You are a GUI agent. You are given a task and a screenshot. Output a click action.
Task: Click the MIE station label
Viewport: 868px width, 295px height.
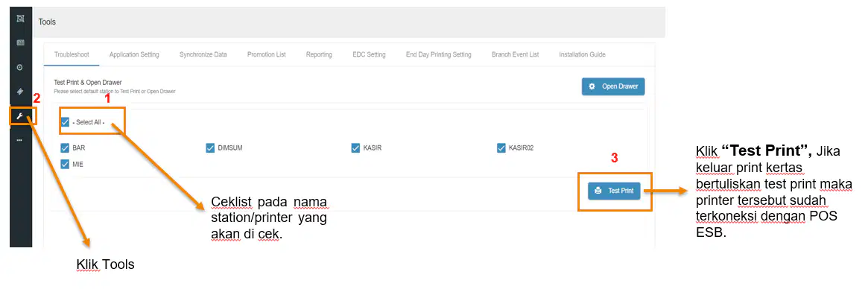(78, 164)
